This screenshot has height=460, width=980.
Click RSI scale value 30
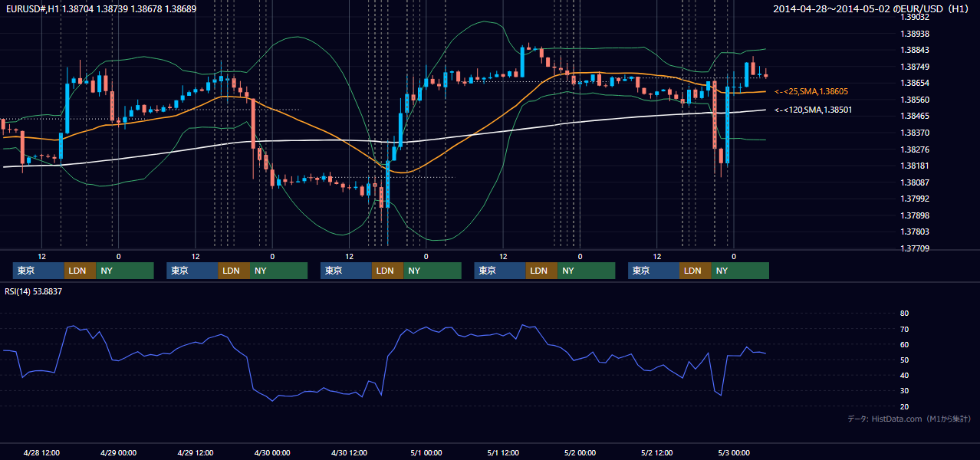pyautogui.click(x=904, y=391)
